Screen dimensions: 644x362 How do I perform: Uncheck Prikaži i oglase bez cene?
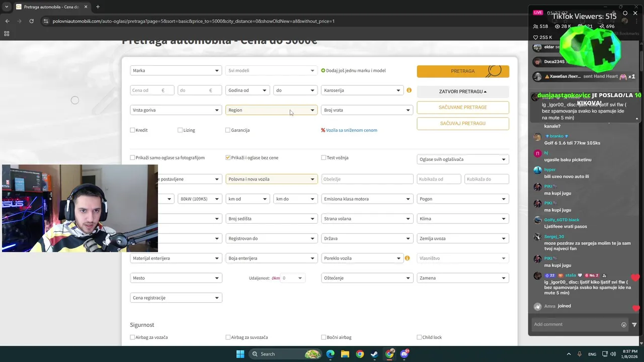click(x=228, y=158)
